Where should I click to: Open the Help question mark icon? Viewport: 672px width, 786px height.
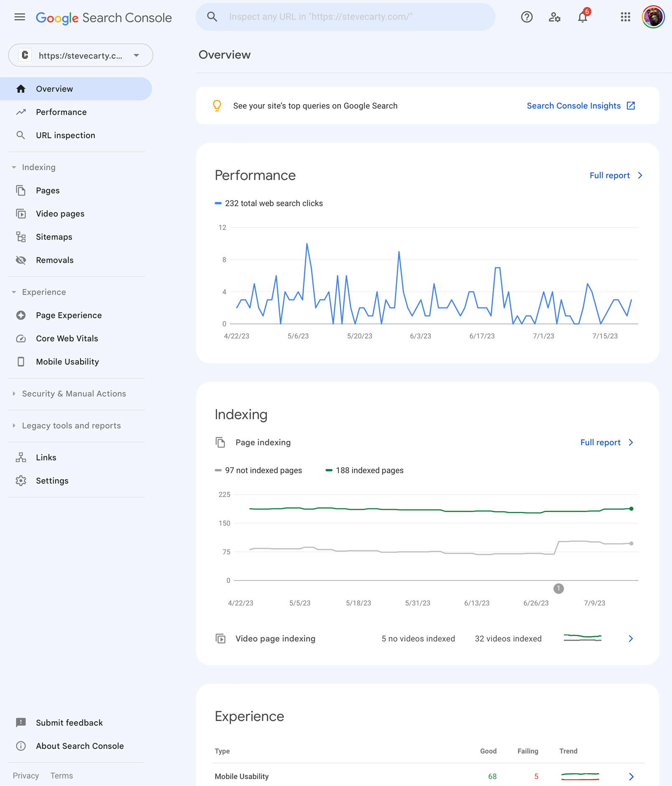click(527, 17)
